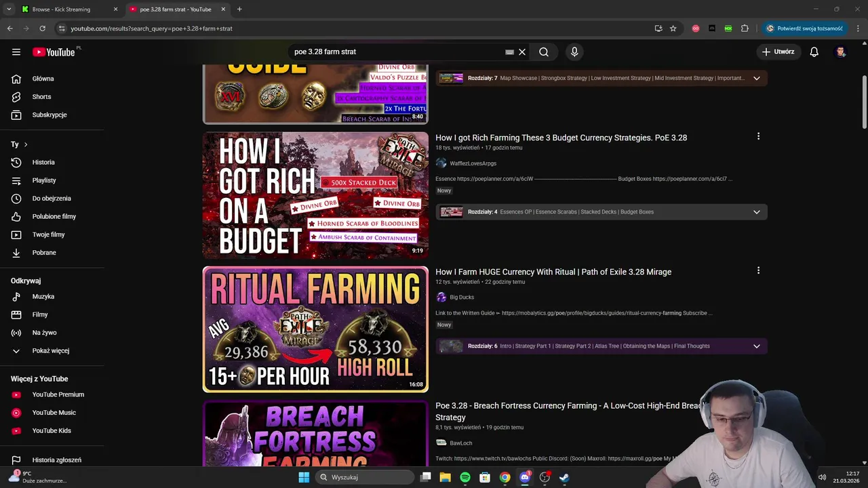868x488 pixels.
Task: Open the browser extensions puzzle icon
Action: (x=745, y=28)
